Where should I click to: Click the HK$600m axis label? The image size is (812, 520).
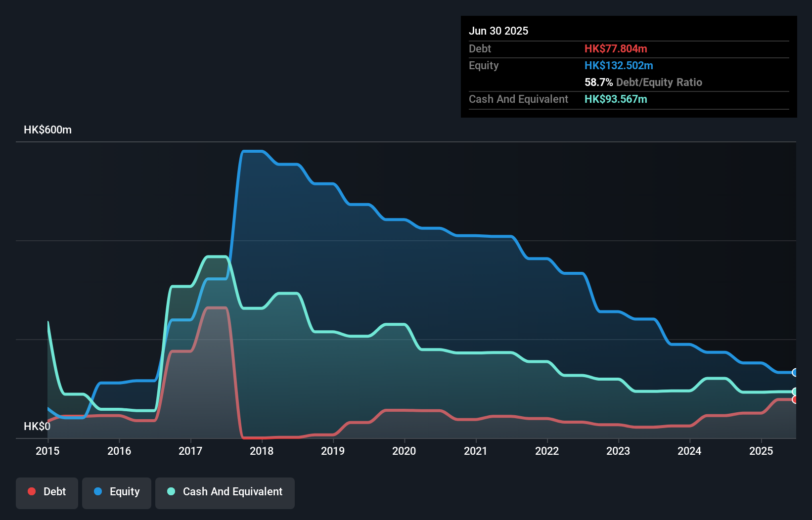[47, 130]
